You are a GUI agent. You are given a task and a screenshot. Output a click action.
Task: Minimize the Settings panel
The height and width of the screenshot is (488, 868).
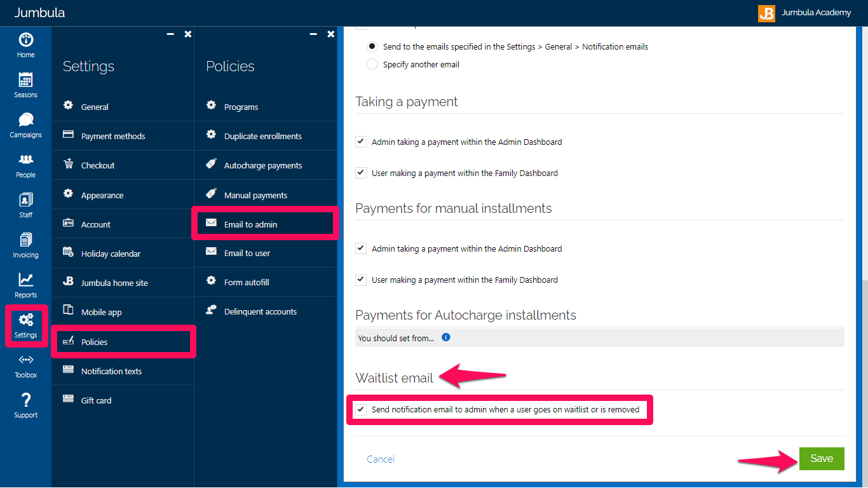[170, 34]
